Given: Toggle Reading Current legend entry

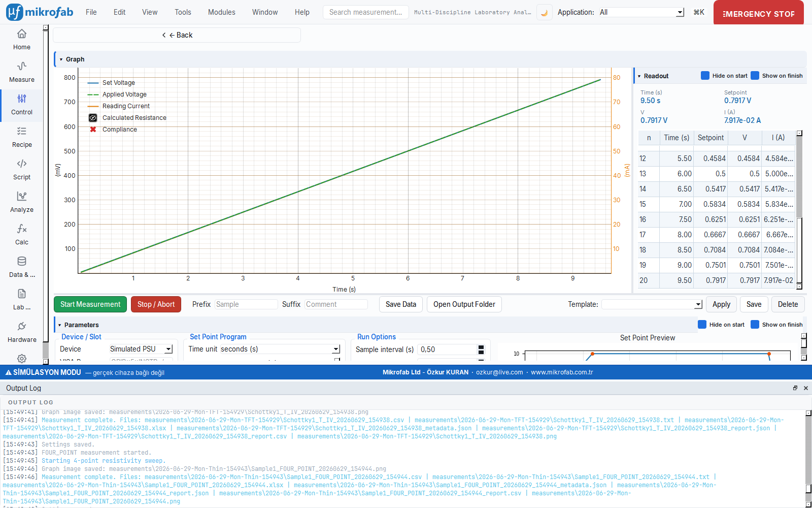Looking at the screenshot, I should pyautogui.click(x=119, y=106).
